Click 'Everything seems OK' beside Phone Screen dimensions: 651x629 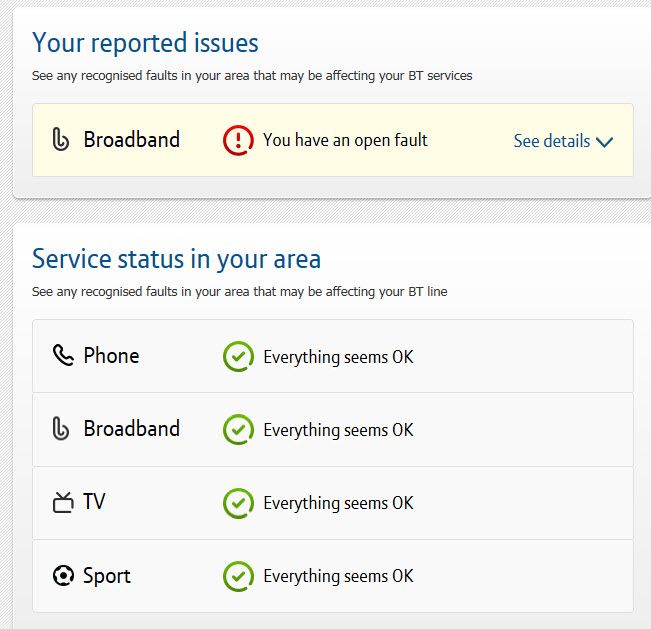[338, 357]
